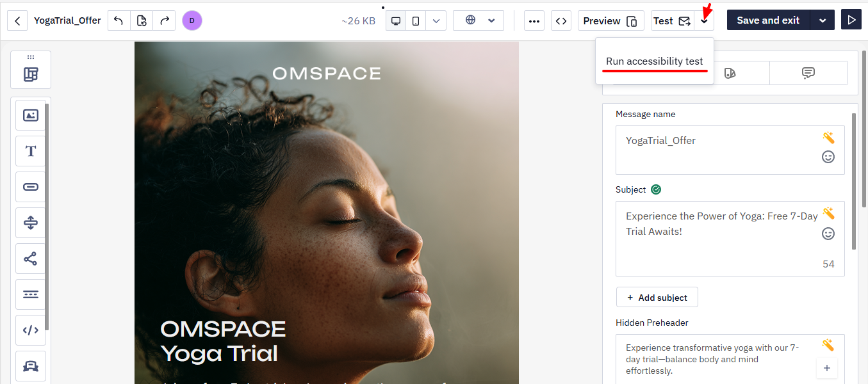Image resolution: width=868 pixels, height=384 pixels.
Task: Select the HTML code block
Action: coord(31,330)
